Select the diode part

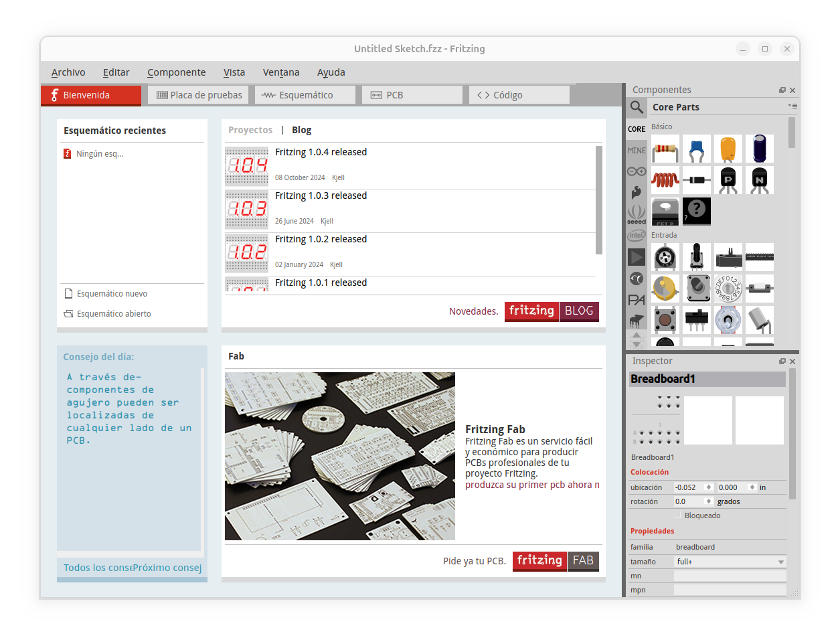point(697,180)
